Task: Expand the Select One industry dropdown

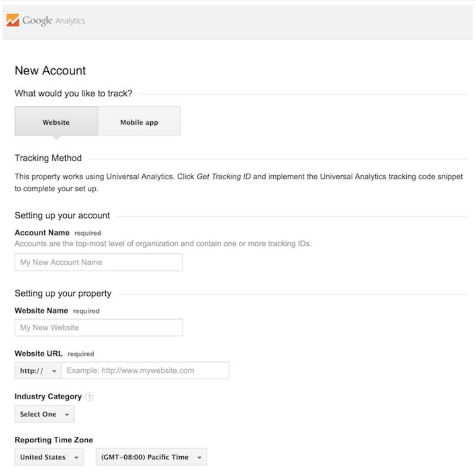Action: point(44,414)
